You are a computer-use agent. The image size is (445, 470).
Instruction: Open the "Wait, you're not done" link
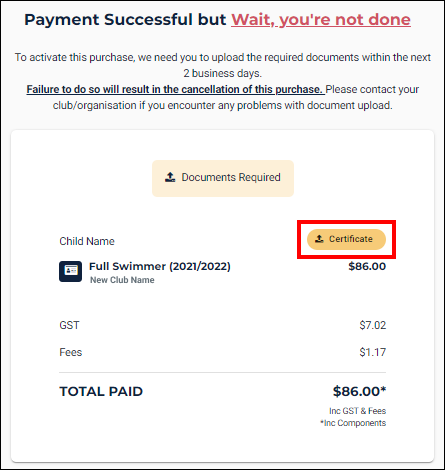pyautogui.click(x=321, y=19)
